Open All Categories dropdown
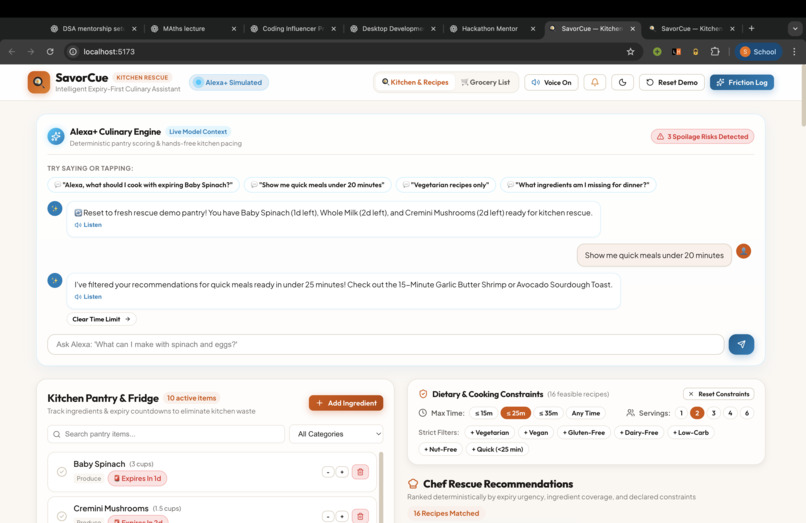Viewport: 806px width, 523px height. coord(336,434)
